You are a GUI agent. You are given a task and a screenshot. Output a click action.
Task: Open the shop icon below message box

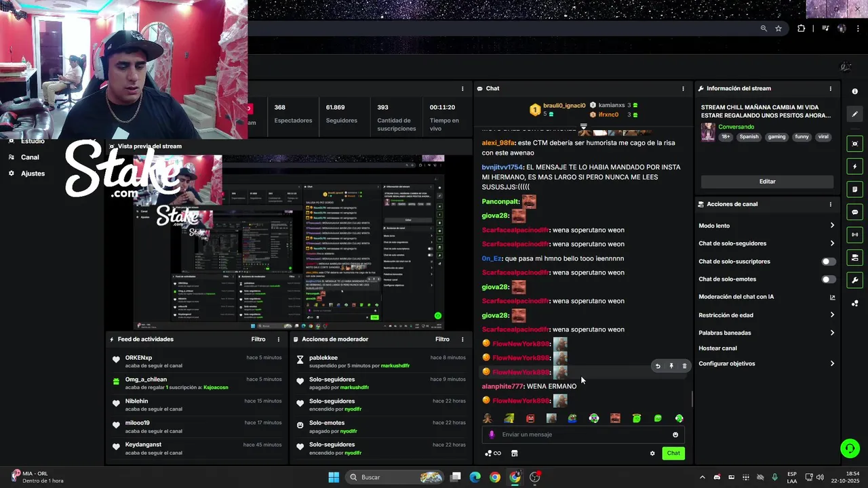click(x=514, y=453)
